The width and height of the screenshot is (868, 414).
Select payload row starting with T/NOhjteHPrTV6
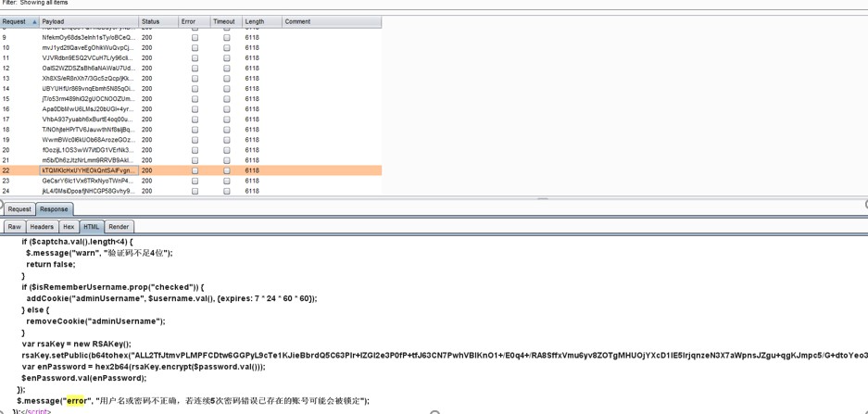coord(89,130)
